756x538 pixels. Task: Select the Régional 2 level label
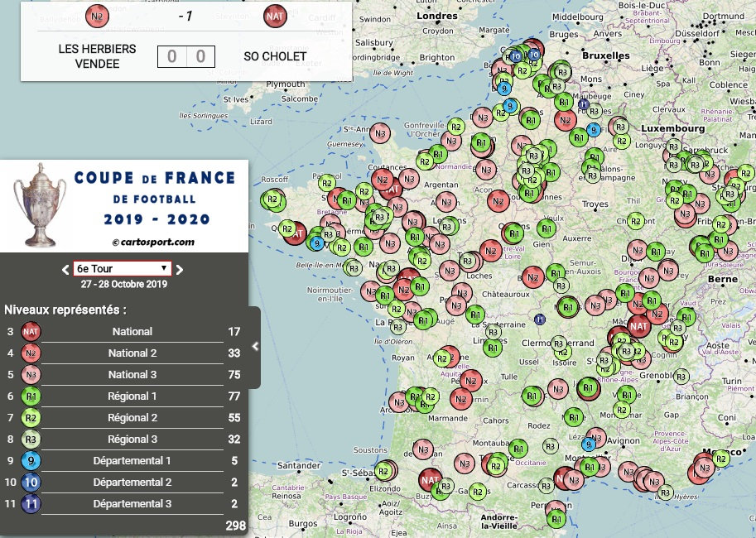pyautogui.click(x=132, y=417)
